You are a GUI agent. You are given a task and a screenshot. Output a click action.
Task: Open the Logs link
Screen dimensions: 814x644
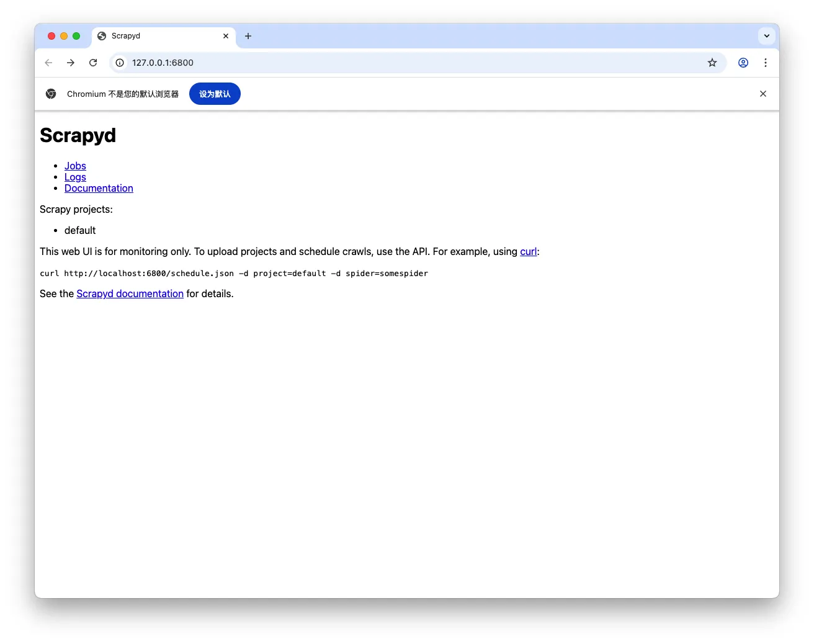[x=75, y=177]
